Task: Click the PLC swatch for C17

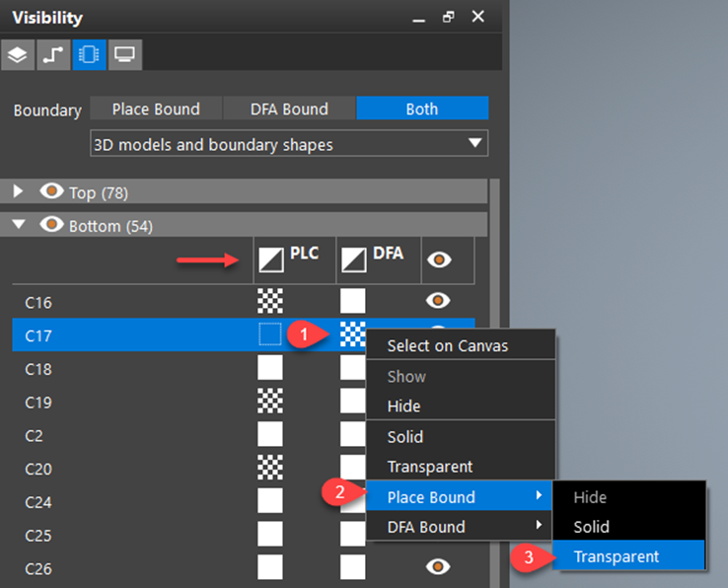Action: click(270, 334)
